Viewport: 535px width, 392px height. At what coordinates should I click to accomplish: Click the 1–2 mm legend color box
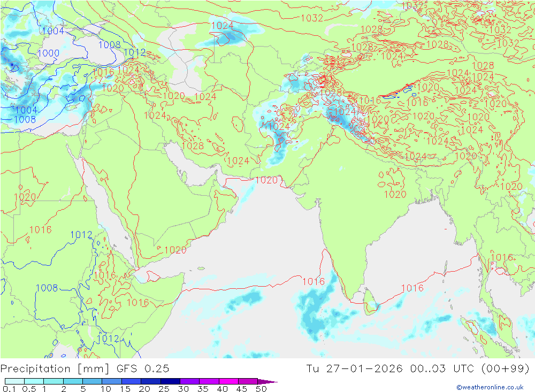coord(53,381)
